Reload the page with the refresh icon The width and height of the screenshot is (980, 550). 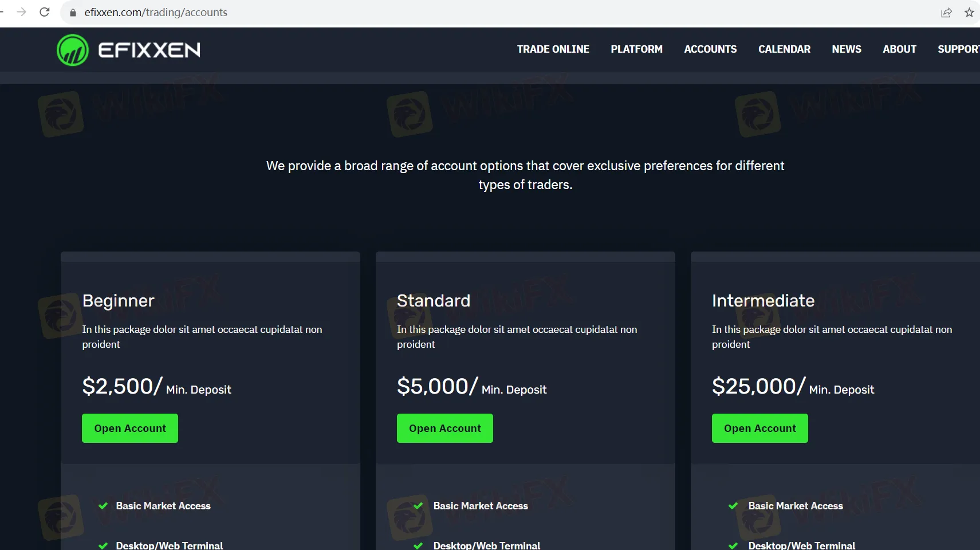[x=45, y=12]
